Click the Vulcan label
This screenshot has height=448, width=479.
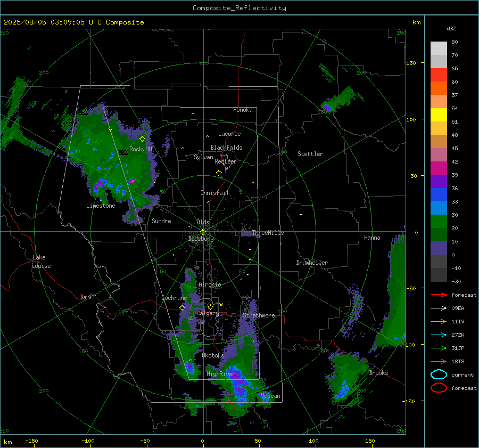coord(270,396)
